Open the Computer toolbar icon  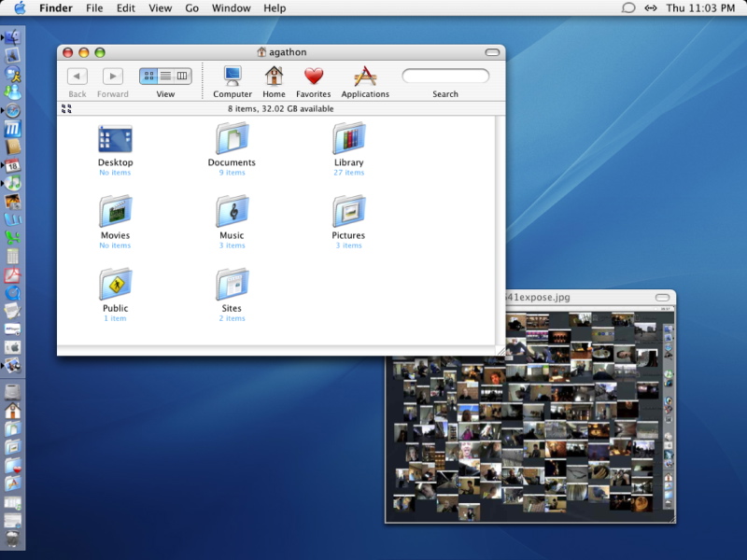point(232,77)
